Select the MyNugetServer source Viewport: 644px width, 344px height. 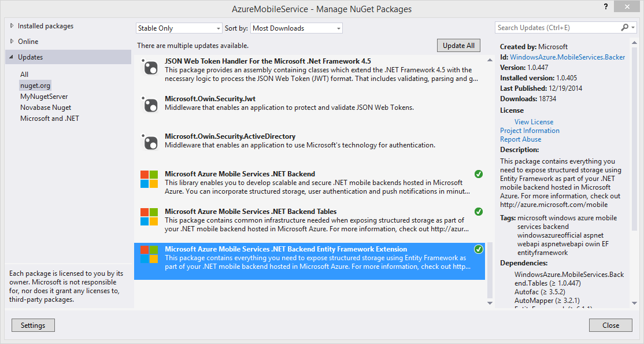pyautogui.click(x=44, y=97)
